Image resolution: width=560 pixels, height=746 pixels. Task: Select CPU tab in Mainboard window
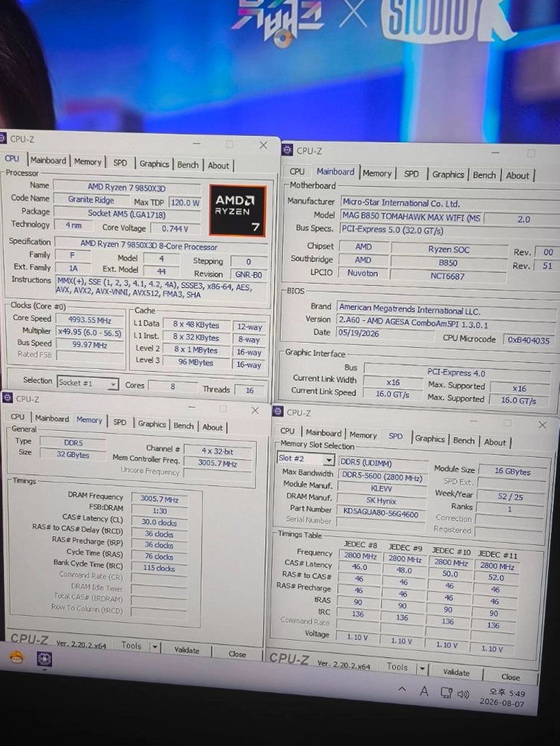297,171
